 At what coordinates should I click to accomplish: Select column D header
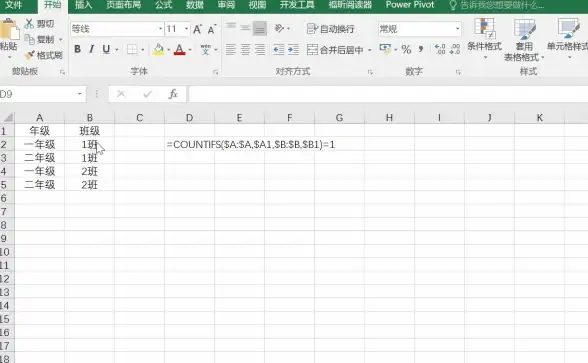pyautogui.click(x=189, y=118)
